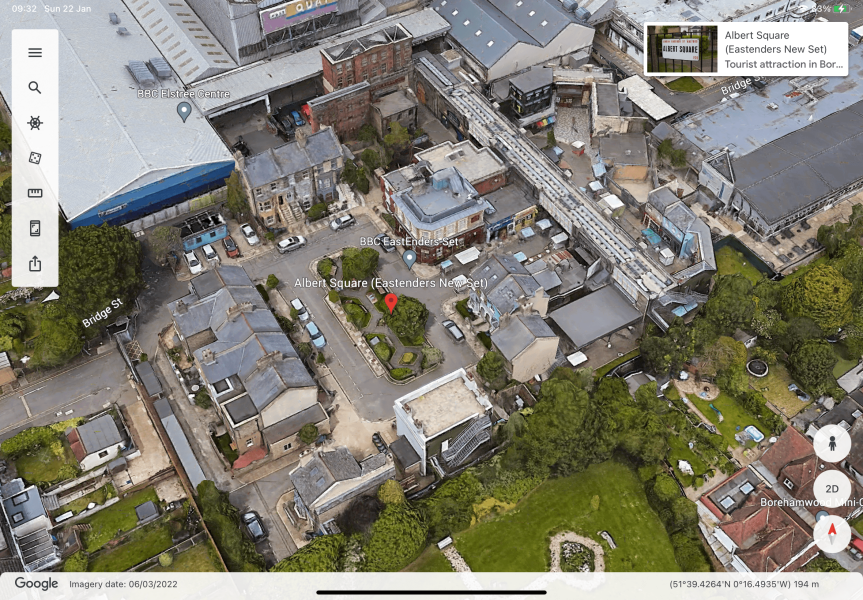Click the coordinates readout
This screenshot has height=600, width=863.
(x=744, y=584)
